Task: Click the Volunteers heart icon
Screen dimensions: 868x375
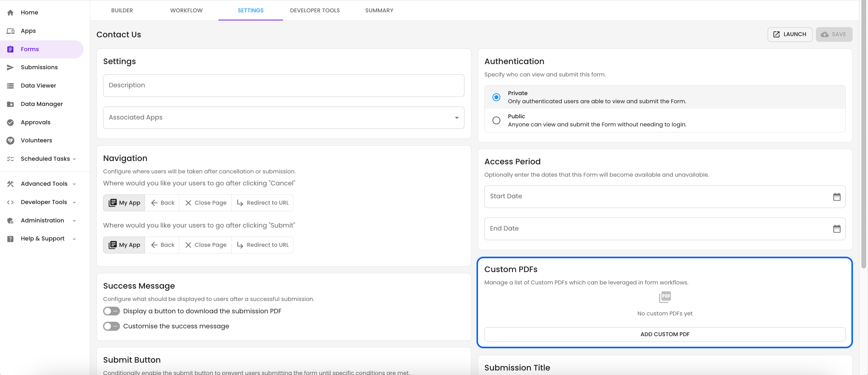Action: point(11,140)
